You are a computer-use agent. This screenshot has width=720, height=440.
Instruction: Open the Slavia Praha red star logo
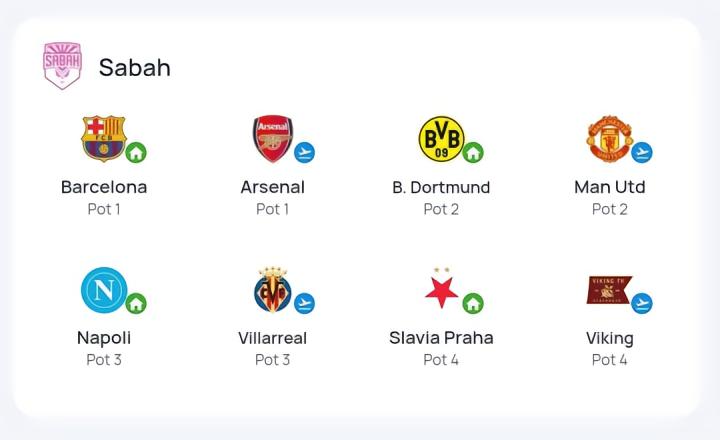coord(441,288)
